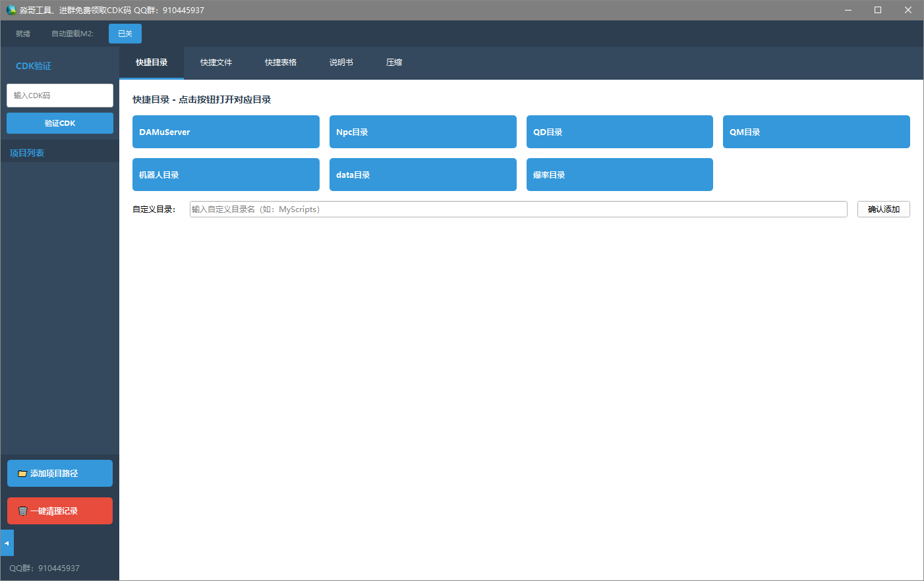Open the data目录 button
Viewport: 924px width, 581px height.
click(x=422, y=175)
